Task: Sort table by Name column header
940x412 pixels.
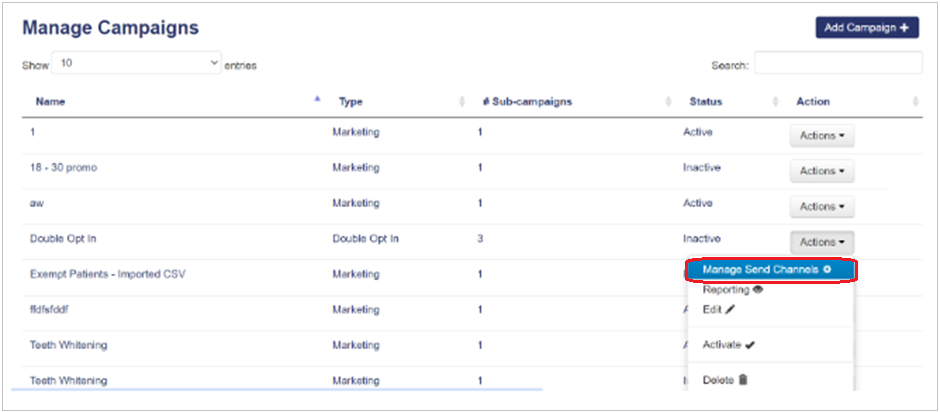Action: click(50, 101)
